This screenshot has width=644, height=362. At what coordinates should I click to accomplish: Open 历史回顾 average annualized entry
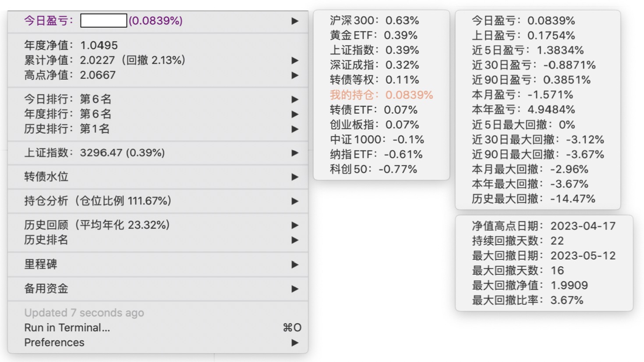[97, 225]
